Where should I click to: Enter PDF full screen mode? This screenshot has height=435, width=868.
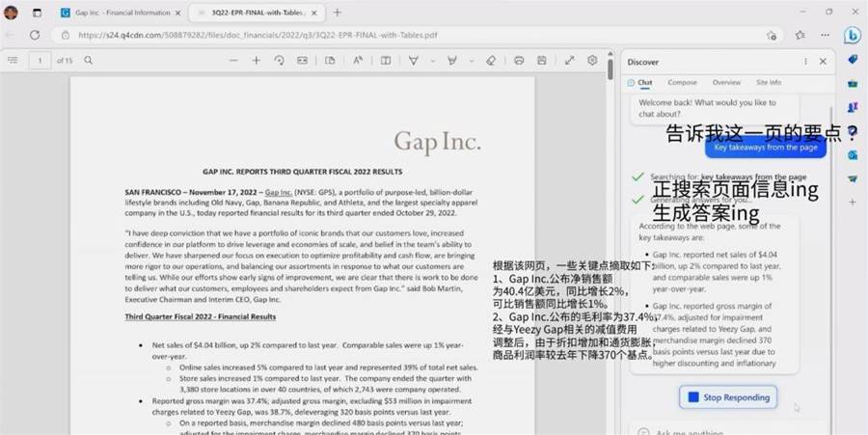coord(569,61)
